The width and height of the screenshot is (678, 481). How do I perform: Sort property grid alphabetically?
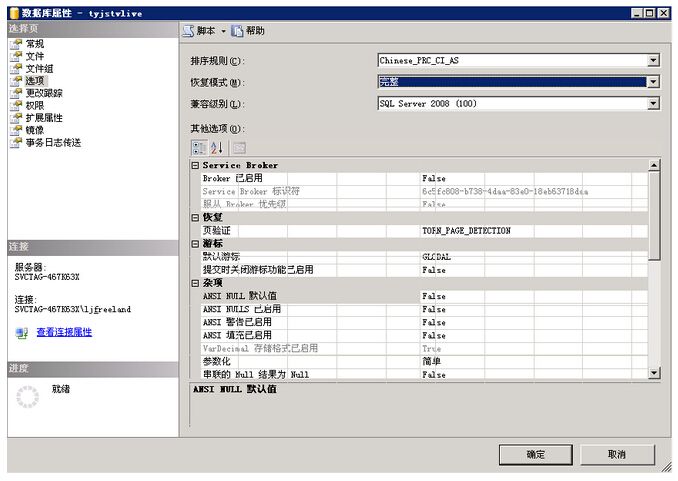(216, 147)
